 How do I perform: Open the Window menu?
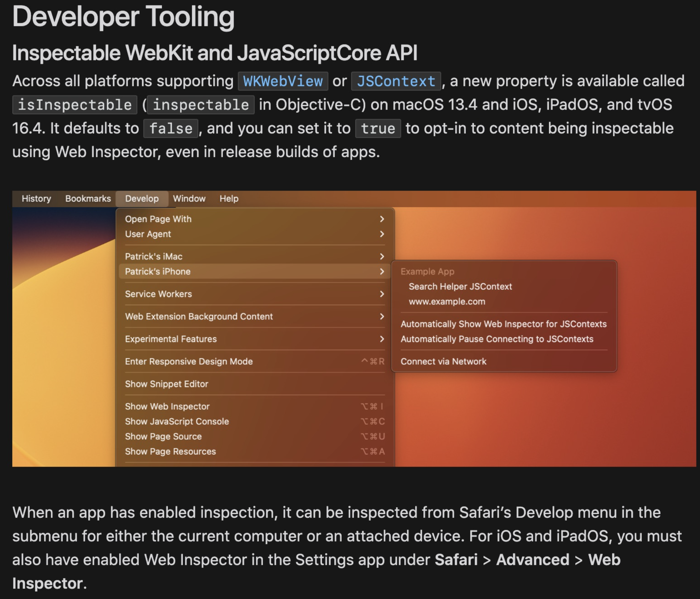[x=189, y=199]
